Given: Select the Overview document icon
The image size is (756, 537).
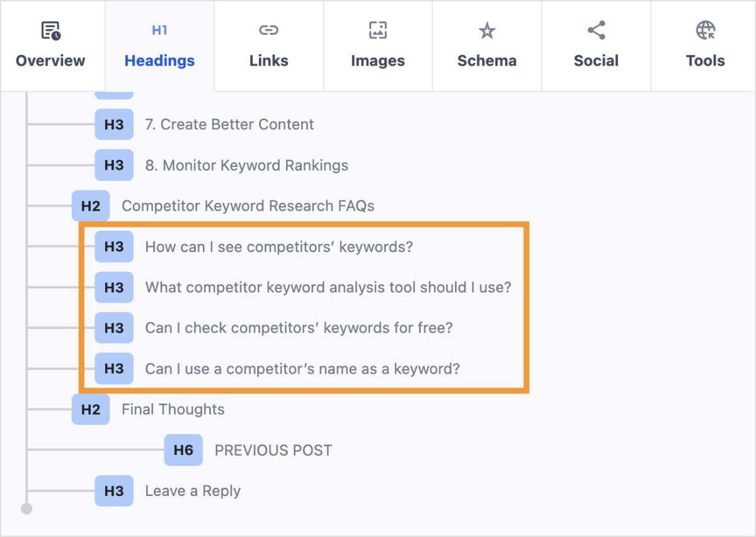Looking at the screenshot, I should pyautogui.click(x=50, y=30).
